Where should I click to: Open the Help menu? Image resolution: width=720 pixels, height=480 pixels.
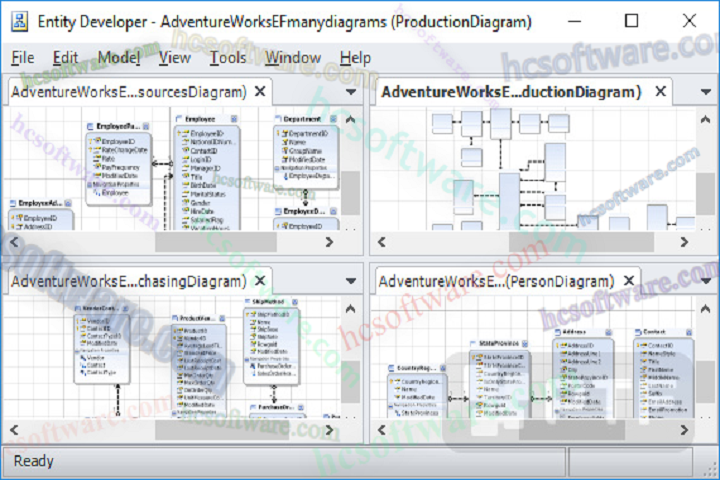[355, 58]
